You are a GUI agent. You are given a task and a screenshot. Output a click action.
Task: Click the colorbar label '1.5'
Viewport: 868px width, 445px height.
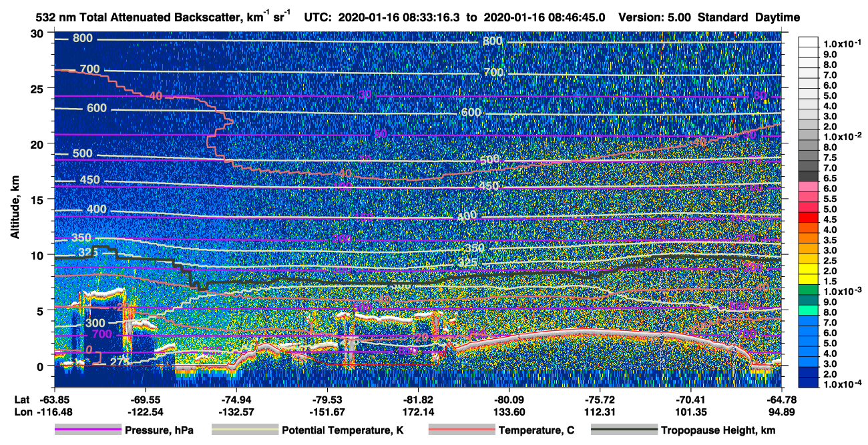829,282
